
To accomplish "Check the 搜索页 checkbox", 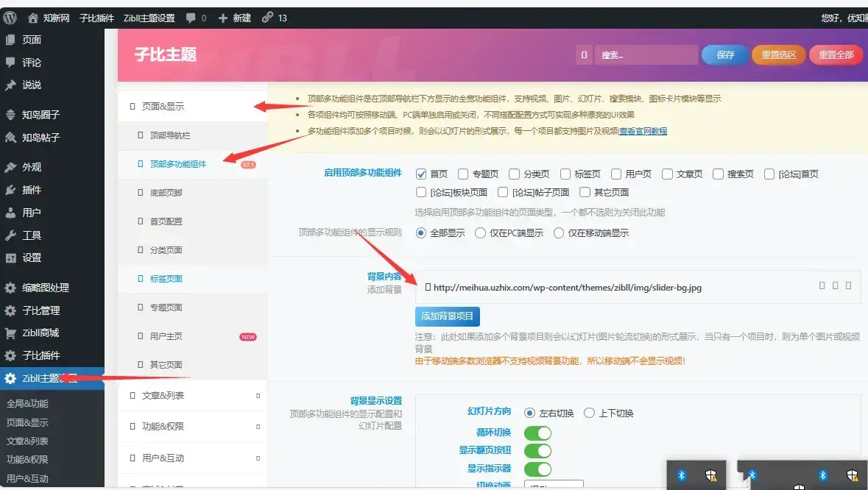I will (x=718, y=174).
